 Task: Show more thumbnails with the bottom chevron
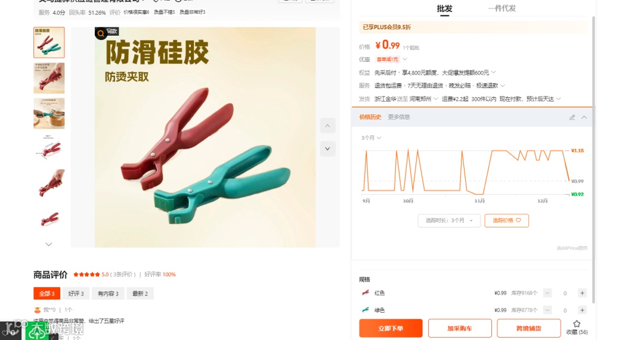click(48, 244)
